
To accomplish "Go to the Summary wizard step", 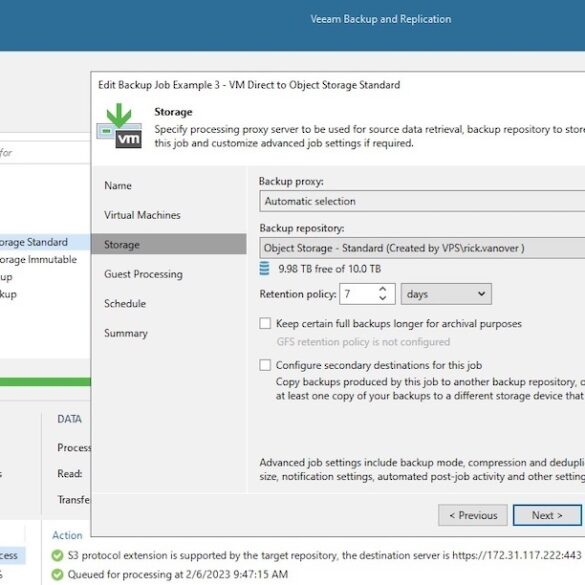I will tap(126, 333).
